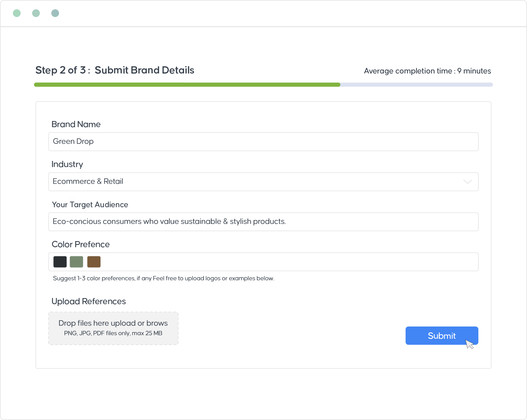
Task: Select the black color swatch
Action: pyautogui.click(x=60, y=262)
